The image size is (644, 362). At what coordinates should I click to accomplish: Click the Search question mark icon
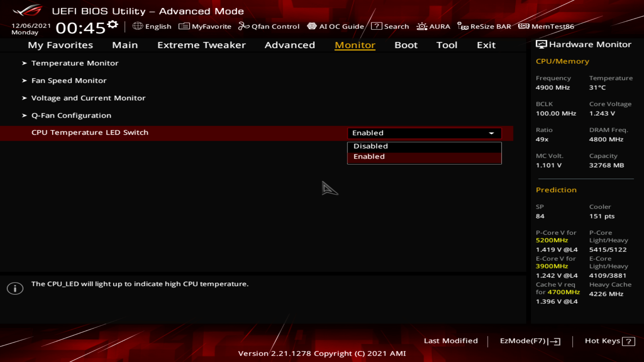point(376,26)
